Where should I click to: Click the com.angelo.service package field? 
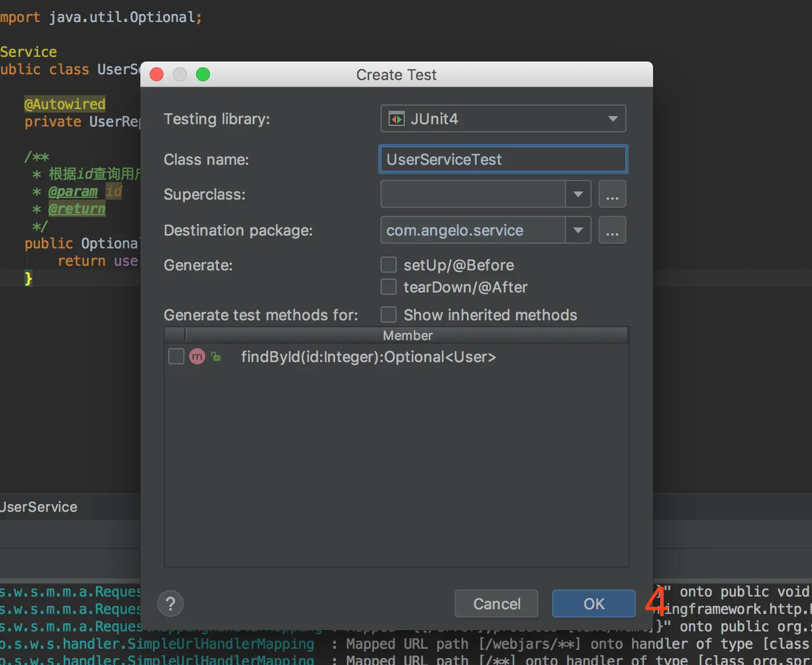(473, 230)
